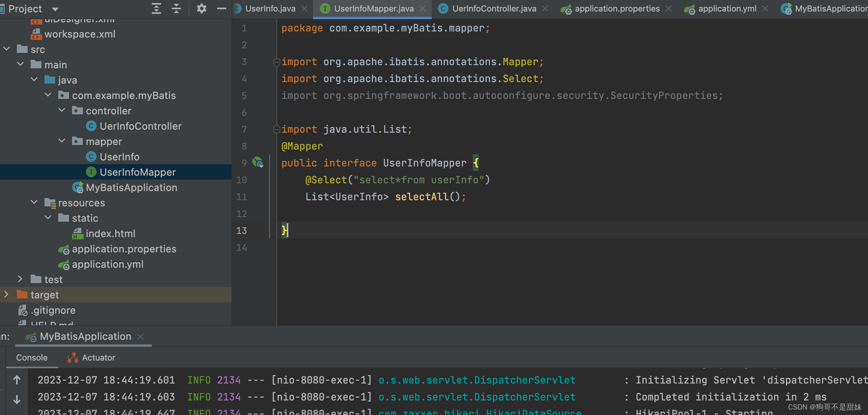This screenshot has width=868, height=415.
Task: Select MyBatisApplication in project tree
Action: tap(132, 188)
